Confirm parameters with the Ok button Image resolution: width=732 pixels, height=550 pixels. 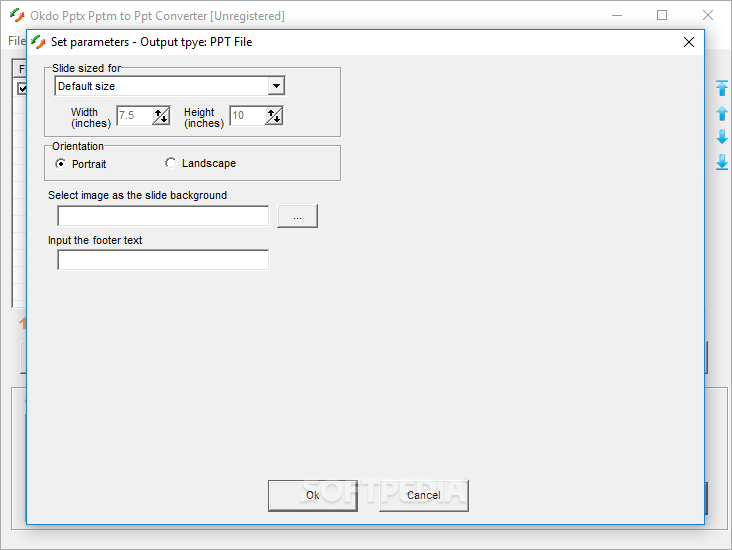click(x=313, y=495)
